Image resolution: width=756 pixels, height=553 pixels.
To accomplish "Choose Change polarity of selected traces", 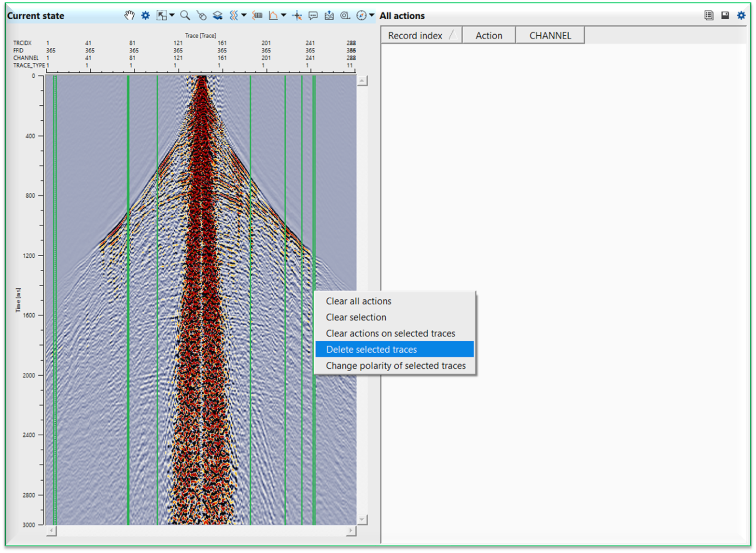I will [x=395, y=366].
